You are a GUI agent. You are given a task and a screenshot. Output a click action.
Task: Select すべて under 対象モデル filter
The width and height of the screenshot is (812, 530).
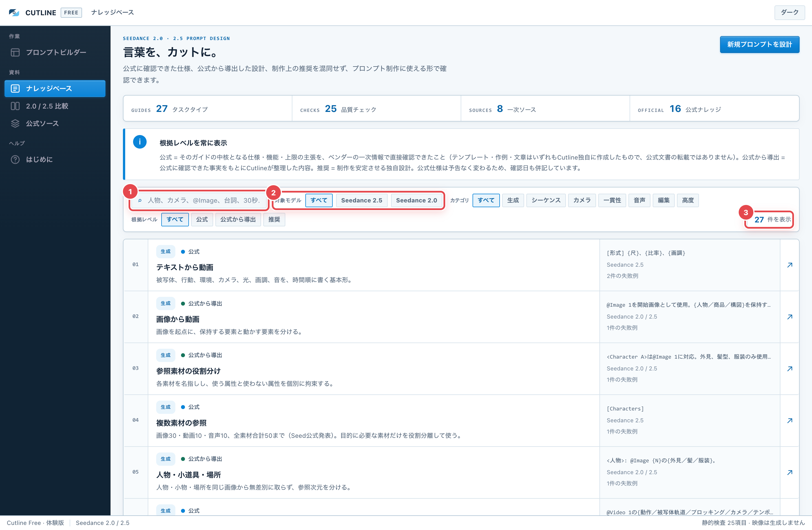click(x=319, y=200)
